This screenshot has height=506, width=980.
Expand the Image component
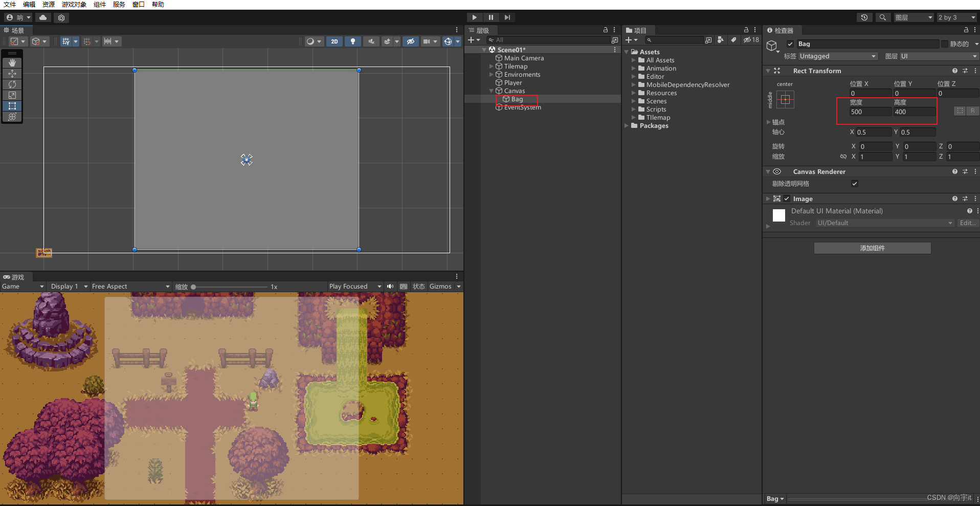pos(768,199)
